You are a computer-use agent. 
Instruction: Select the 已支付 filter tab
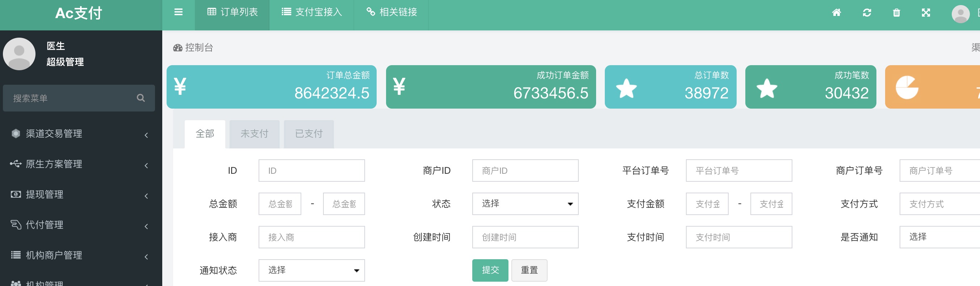click(x=309, y=134)
